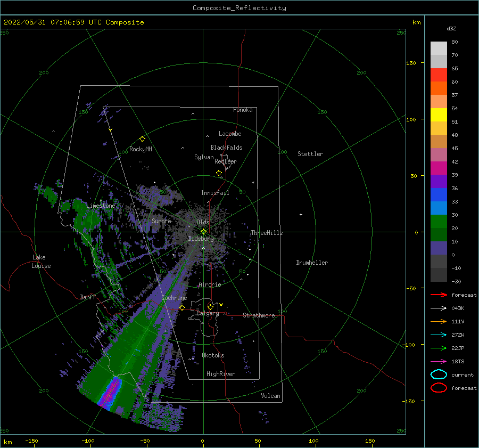Click the Stettler label
This screenshot has height=448, width=479.
click(310, 154)
